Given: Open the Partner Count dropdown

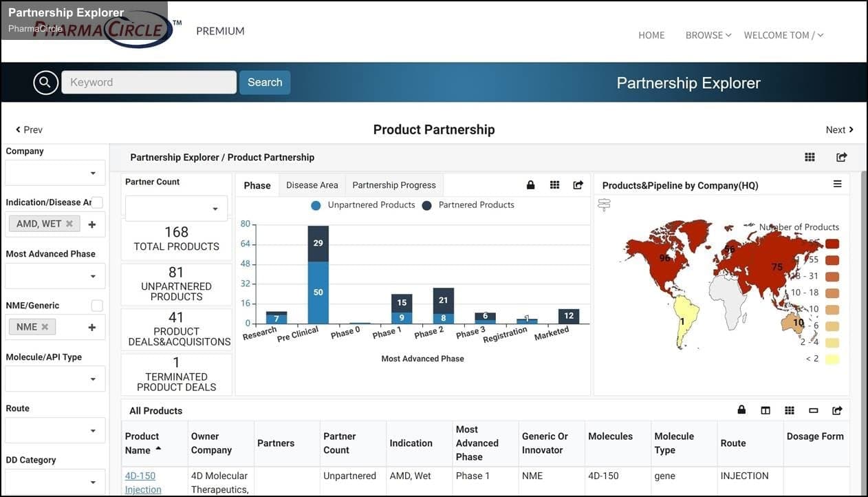Looking at the screenshot, I should pos(176,209).
